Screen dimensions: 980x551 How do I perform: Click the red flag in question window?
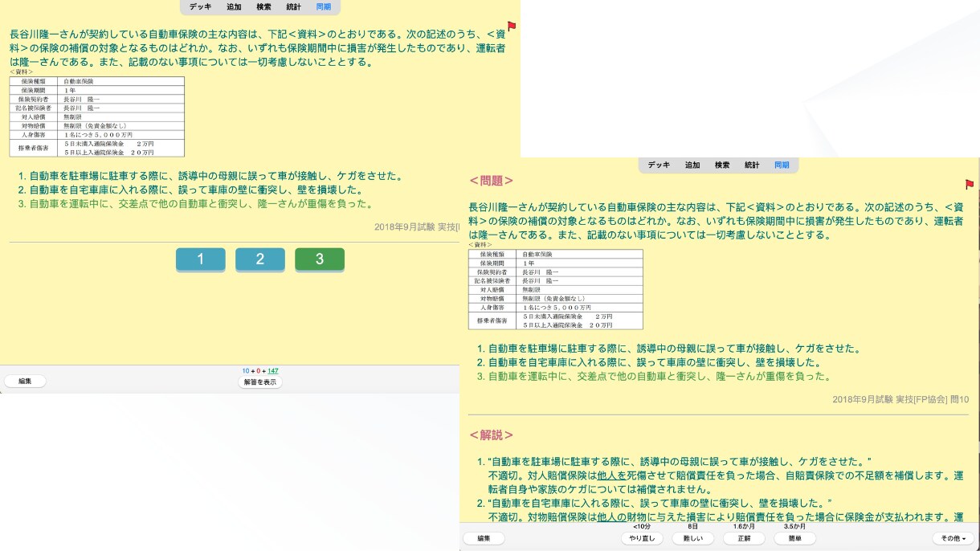pyautogui.click(x=512, y=27)
